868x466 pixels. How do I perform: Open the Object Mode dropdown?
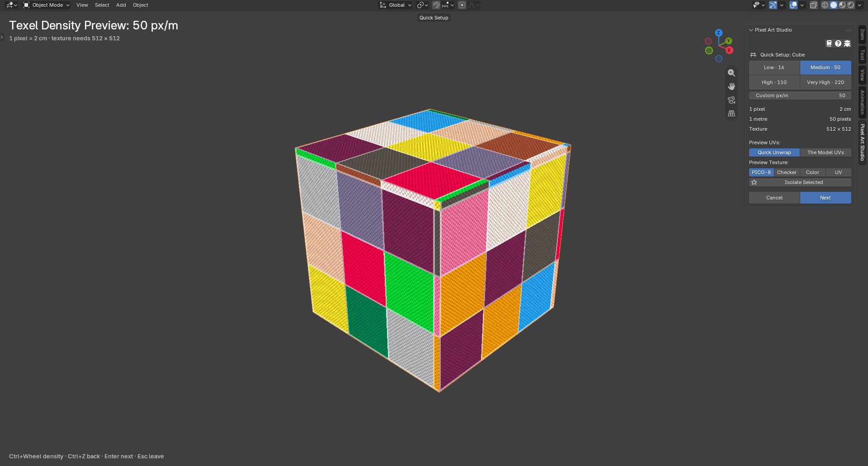coord(46,5)
